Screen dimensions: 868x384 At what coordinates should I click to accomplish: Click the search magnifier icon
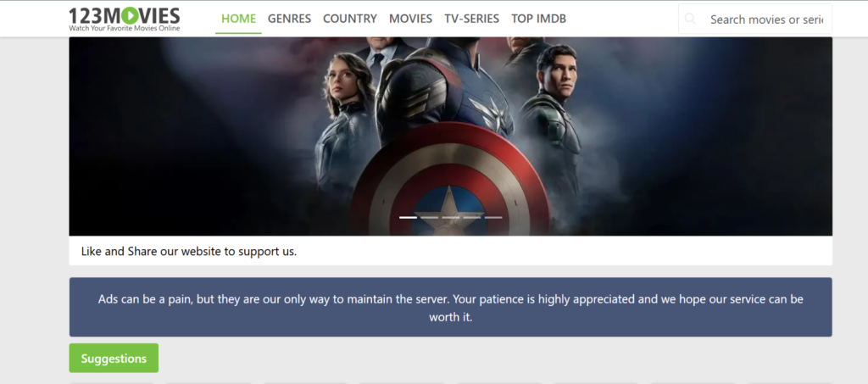coord(690,19)
